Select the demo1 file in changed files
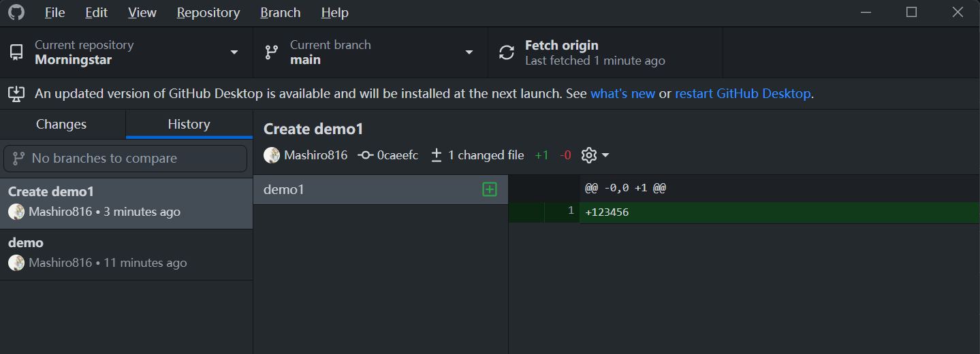 pyautogui.click(x=368, y=189)
